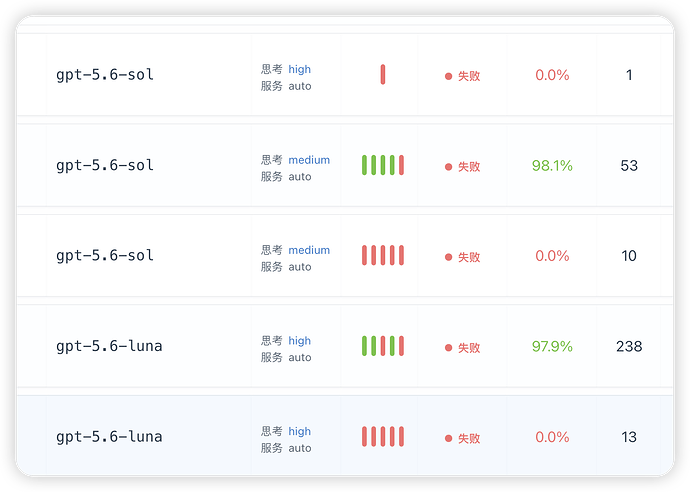Screen dimensions: 690x492
Task: Click red history bars in last gpt-5.6-luna row
Action: pyautogui.click(x=383, y=437)
